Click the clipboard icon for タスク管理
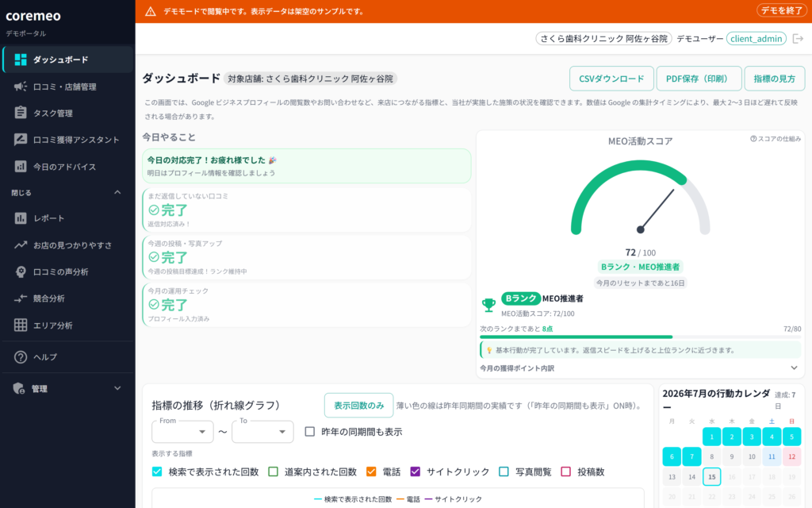Screen dimensions: 812x508 (20, 113)
